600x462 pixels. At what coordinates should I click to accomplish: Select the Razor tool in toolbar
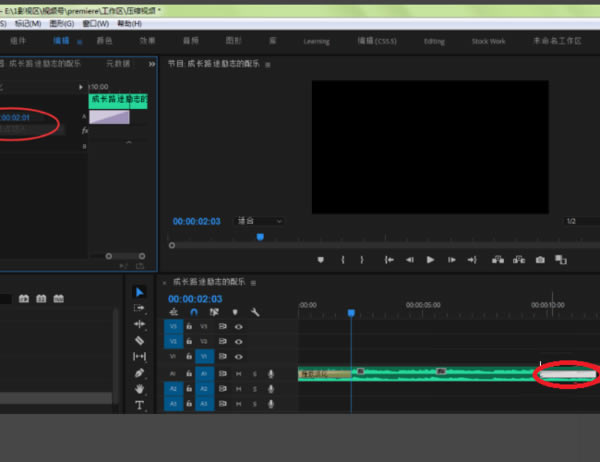pyautogui.click(x=140, y=340)
